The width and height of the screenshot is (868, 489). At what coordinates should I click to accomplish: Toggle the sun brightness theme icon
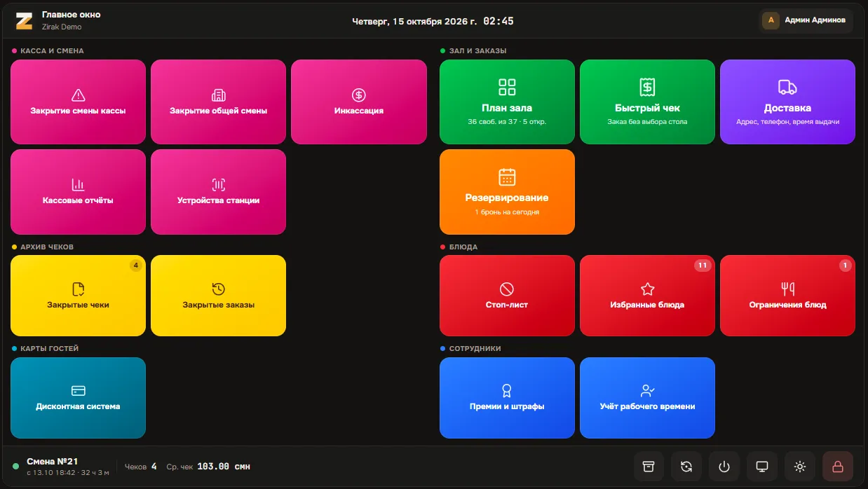click(x=800, y=467)
